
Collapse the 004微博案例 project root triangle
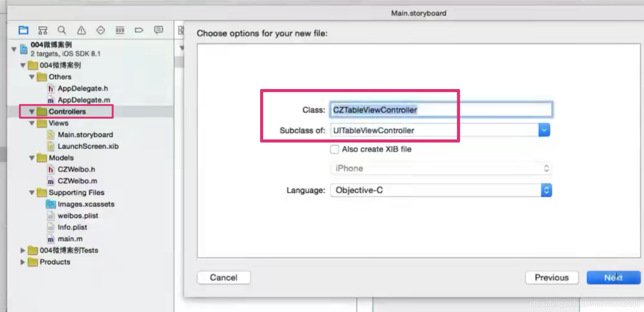click(14, 49)
